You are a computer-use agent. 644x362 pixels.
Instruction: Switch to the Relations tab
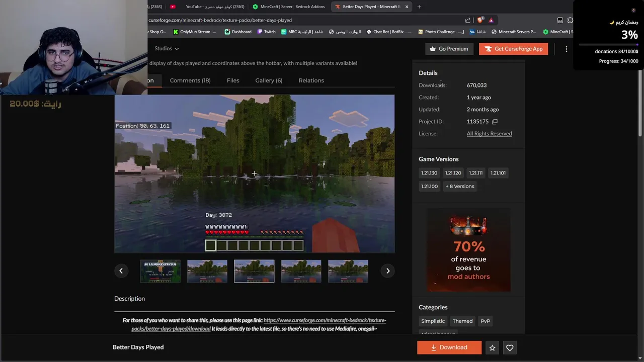click(x=311, y=80)
